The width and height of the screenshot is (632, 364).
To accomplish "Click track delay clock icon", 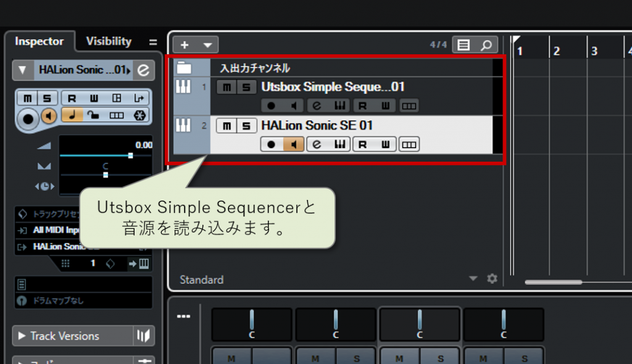I will pyautogui.click(x=44, y=186).
